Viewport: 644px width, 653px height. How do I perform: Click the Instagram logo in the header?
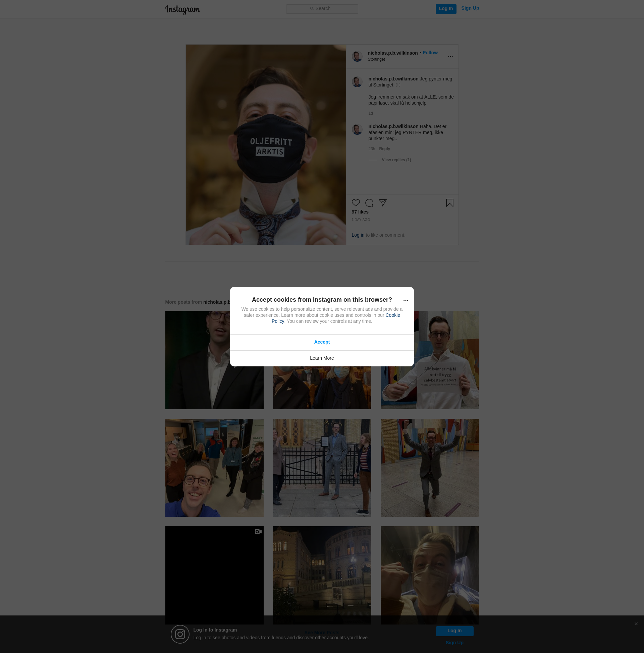coord(182,9)
